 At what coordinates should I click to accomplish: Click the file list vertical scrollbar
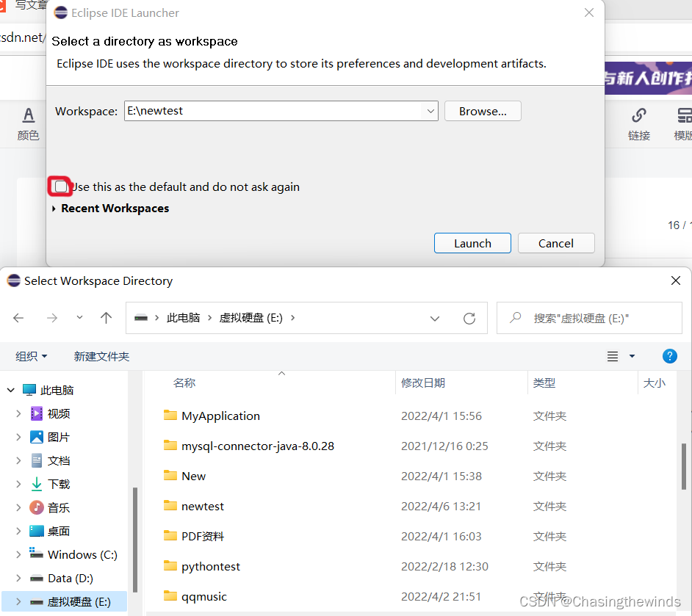tap(684, 466)
